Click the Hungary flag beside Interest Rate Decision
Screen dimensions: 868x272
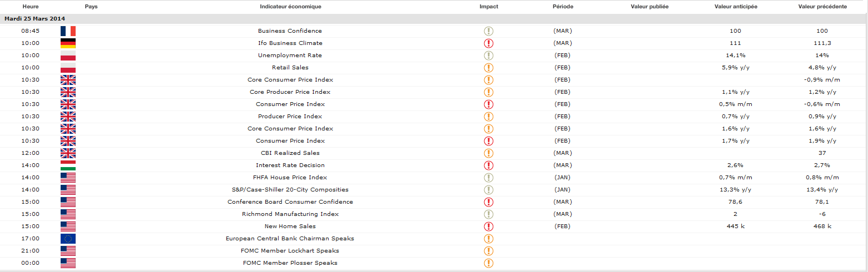tap(68, 165)
